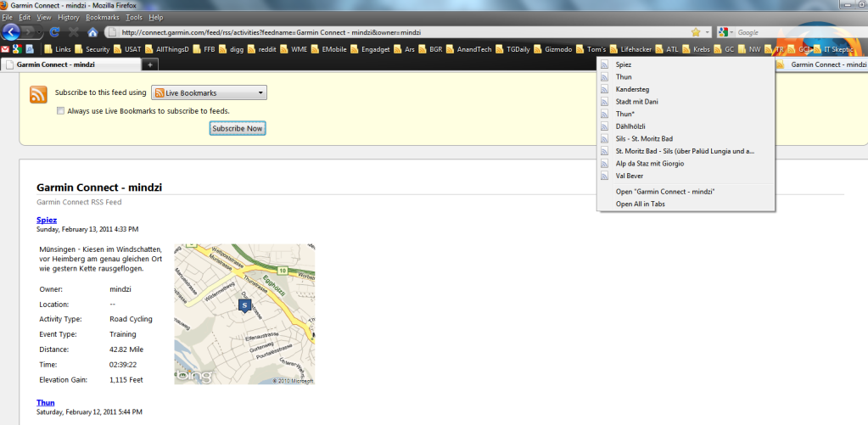
Task: Open the TGDaily live bookmark
Action: tap(512, 49)
